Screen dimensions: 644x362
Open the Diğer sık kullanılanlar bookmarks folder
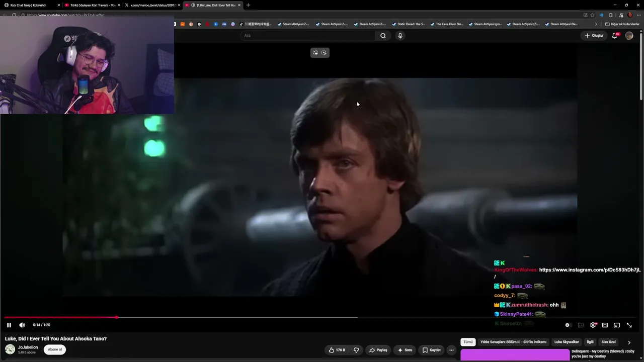[622, 24]
